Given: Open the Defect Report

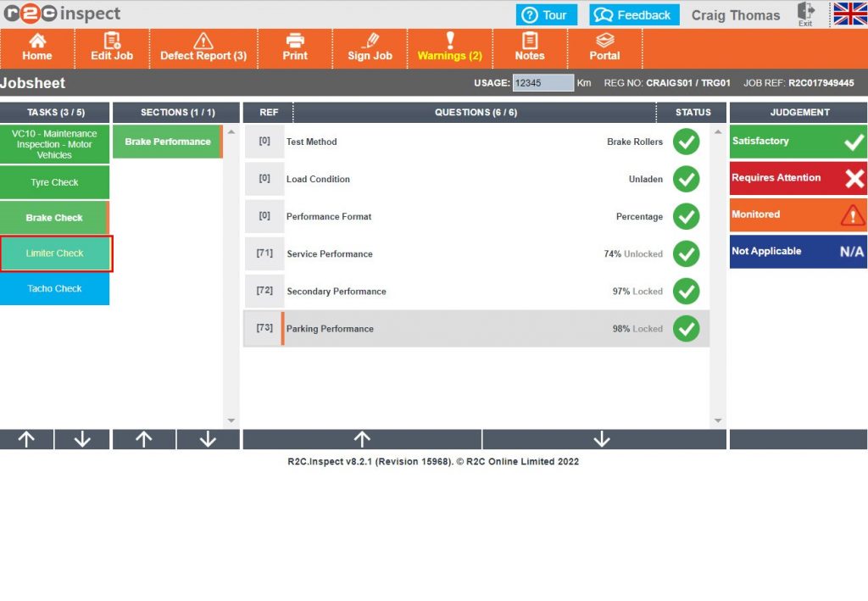Looking at the screenshot, I should (203, 49).
